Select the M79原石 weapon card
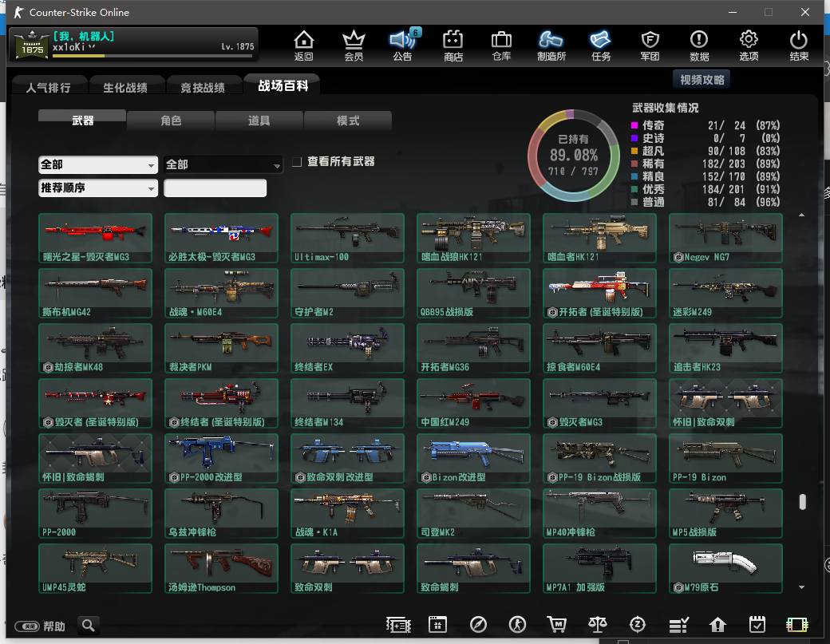 tap(725, 568)
